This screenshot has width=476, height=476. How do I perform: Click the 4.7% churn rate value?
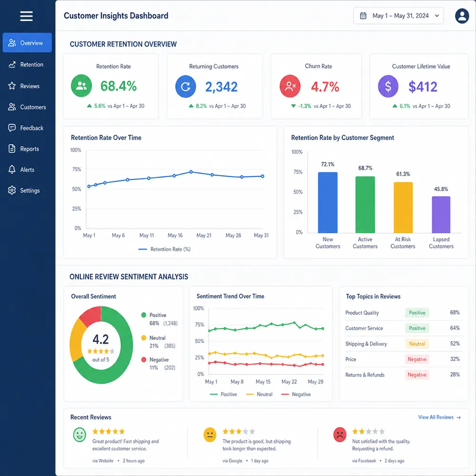point(325,87)
